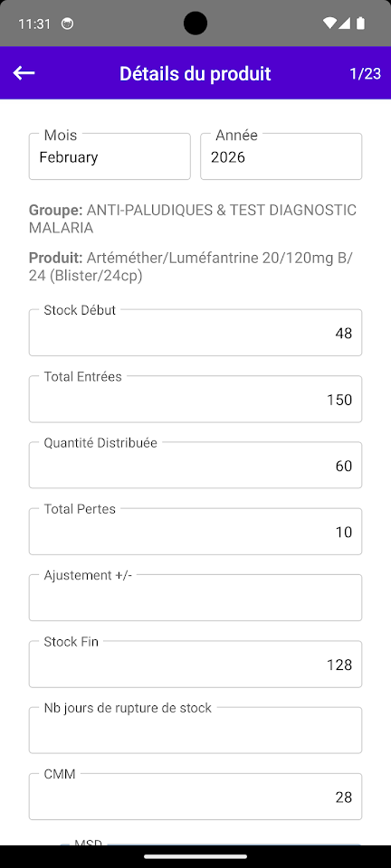391x868 pixels.
Task: Go back using the arrow icon
Action: click(24, 72)
